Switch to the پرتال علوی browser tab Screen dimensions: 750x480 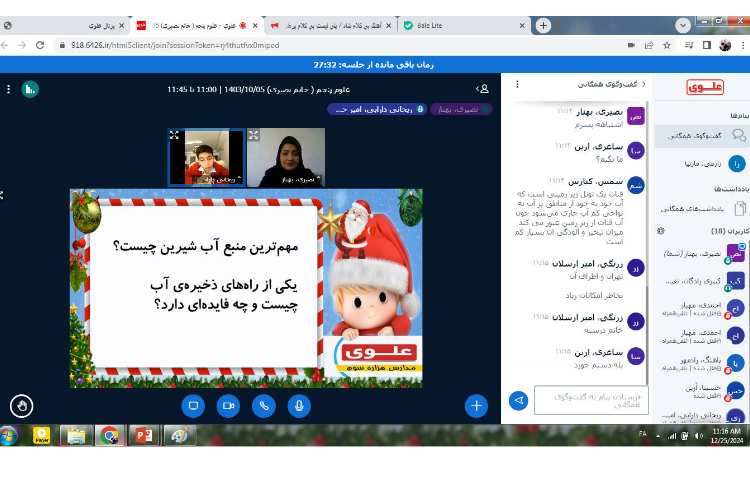click(65, 26)
